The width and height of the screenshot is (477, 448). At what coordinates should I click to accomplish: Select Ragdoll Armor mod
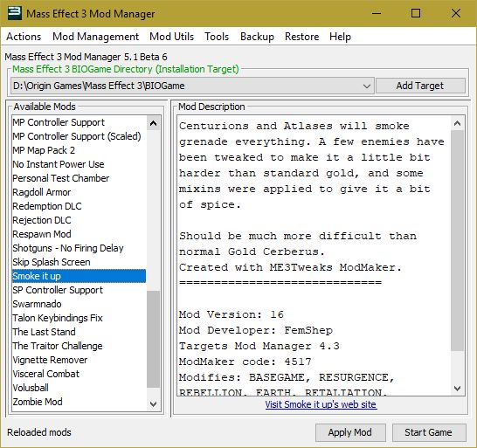point(79,192)
